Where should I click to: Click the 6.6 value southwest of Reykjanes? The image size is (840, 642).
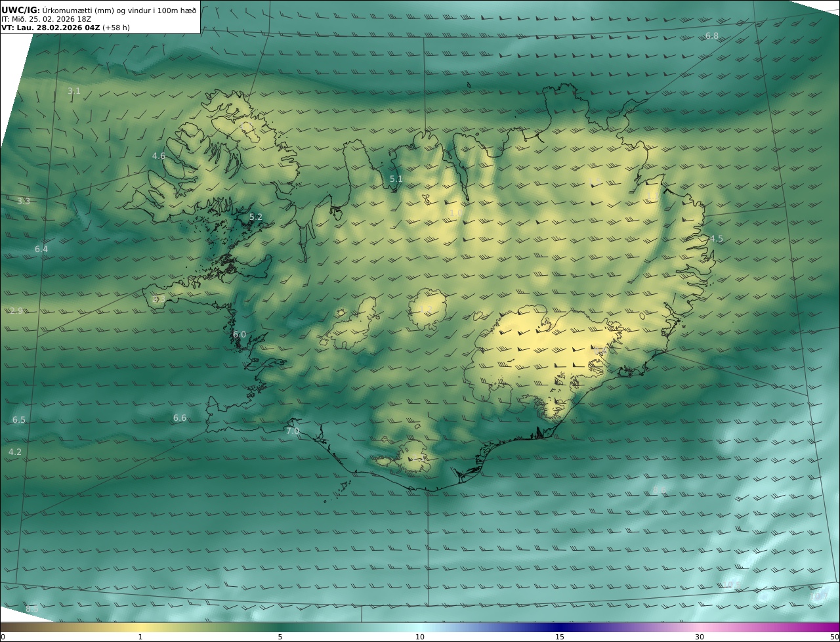(x=180, y=418)
